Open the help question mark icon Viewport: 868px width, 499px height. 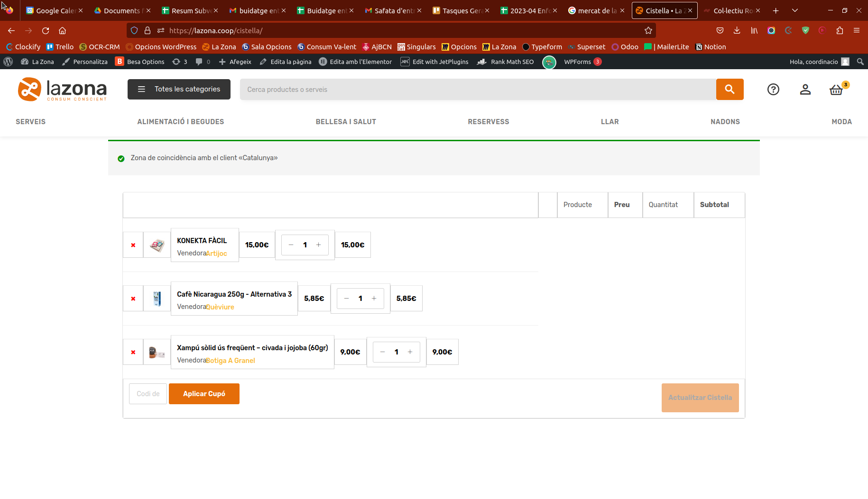coord(773,90)
